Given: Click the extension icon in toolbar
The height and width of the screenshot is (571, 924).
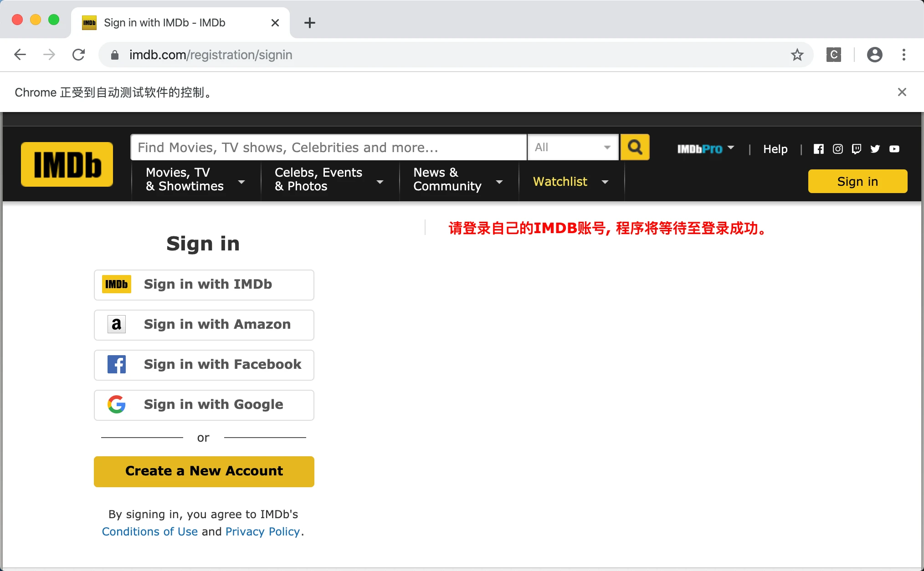Looking at the screenshot, I should [833, 55].
